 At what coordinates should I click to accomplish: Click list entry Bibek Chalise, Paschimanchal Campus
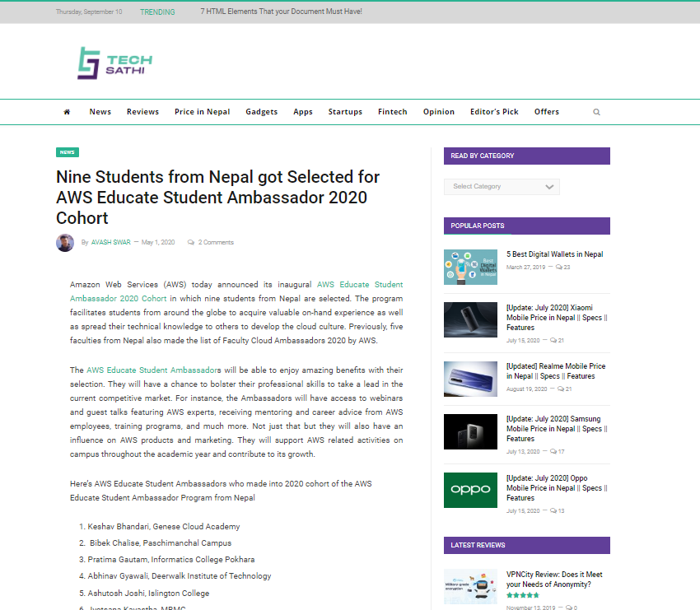[161, 543]
